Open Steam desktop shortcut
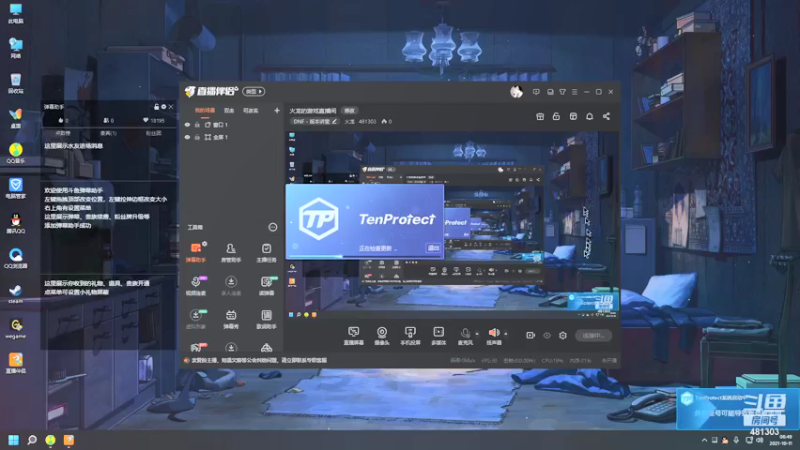The image size is (800, 450). point(15,293)
